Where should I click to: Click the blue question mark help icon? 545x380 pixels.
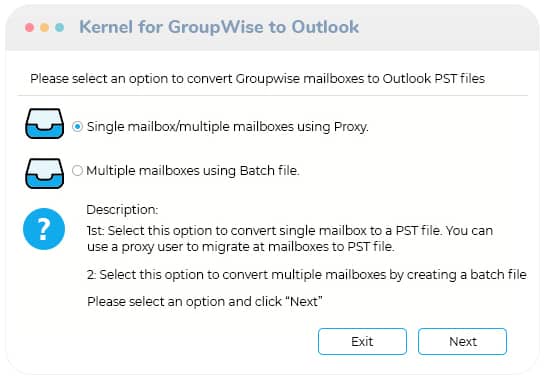(x=44, y=229)
